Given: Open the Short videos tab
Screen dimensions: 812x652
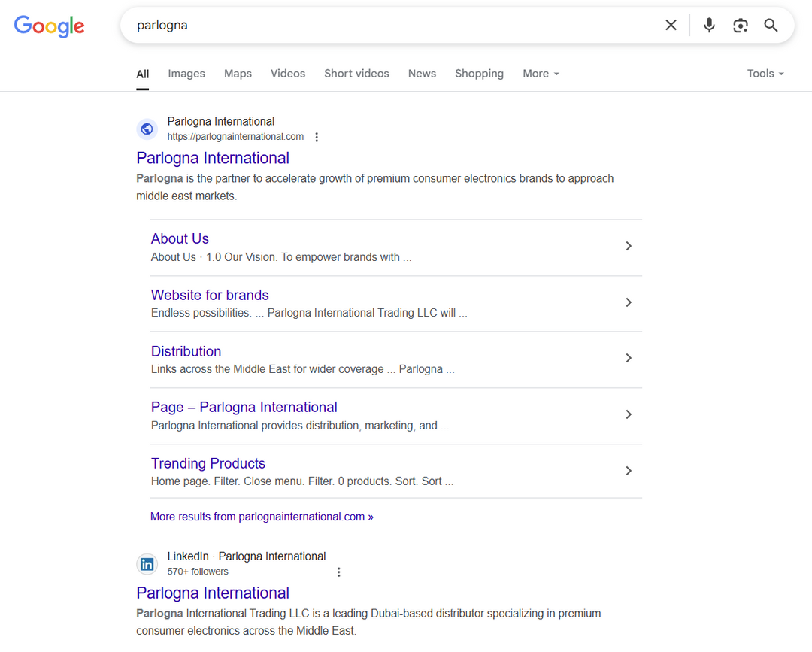Looking at the screenshot, I should pos(356,74).
